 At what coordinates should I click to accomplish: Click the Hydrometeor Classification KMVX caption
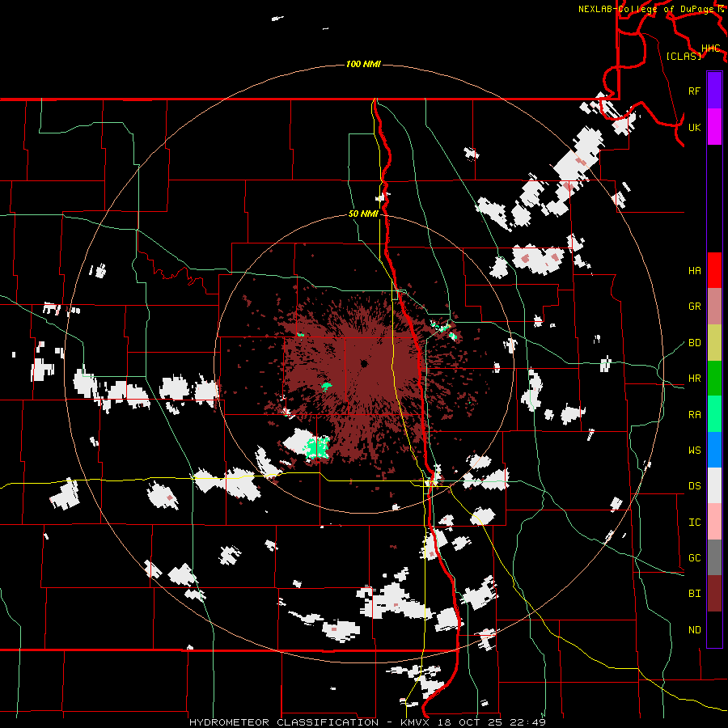click(367, 722)
